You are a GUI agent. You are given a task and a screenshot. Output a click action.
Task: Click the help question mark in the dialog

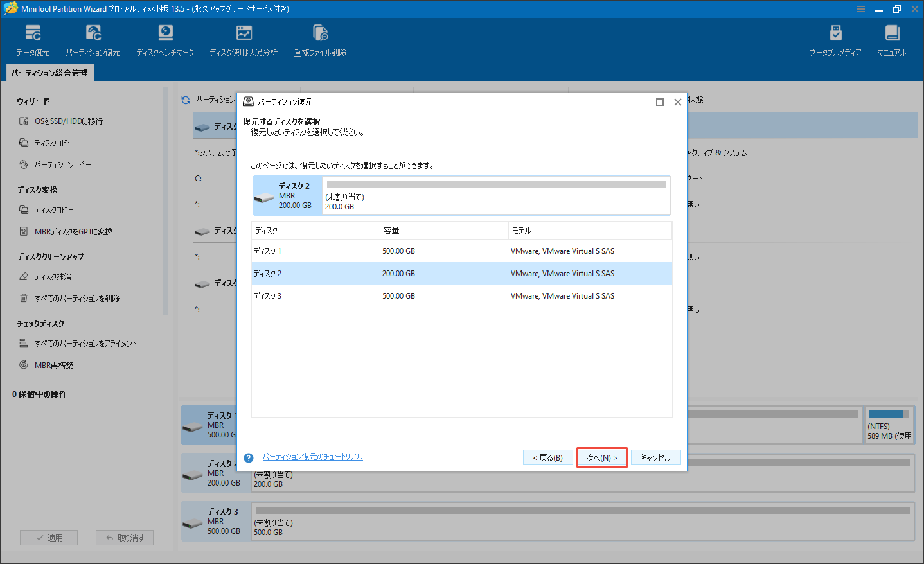click(x=249, y=457)
